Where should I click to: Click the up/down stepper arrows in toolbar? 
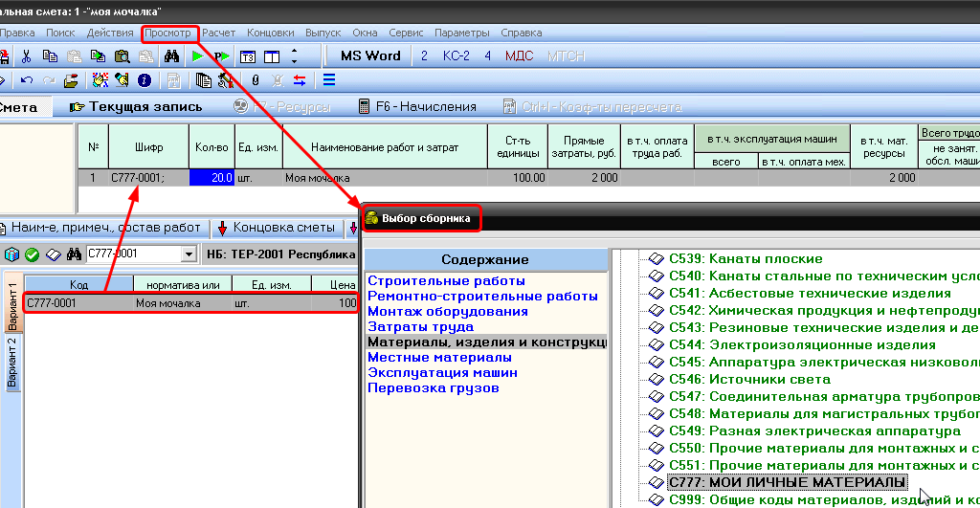pyautogui.click(x=295, y=56)
